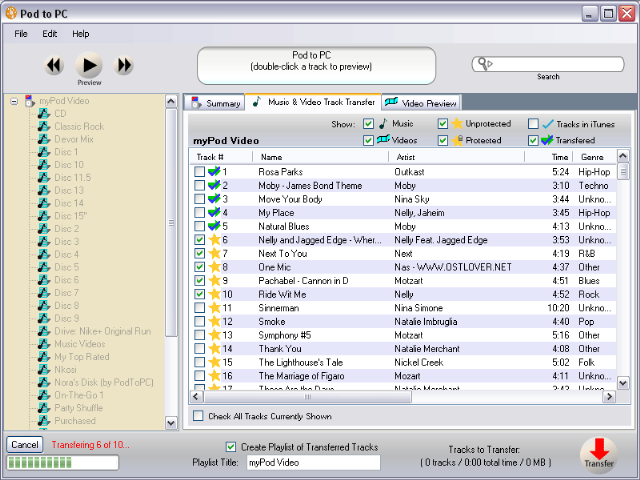Click into the Search field
The height and width of the screenshot is (480, 640).
pyautogui.click(x=548, y=64)
